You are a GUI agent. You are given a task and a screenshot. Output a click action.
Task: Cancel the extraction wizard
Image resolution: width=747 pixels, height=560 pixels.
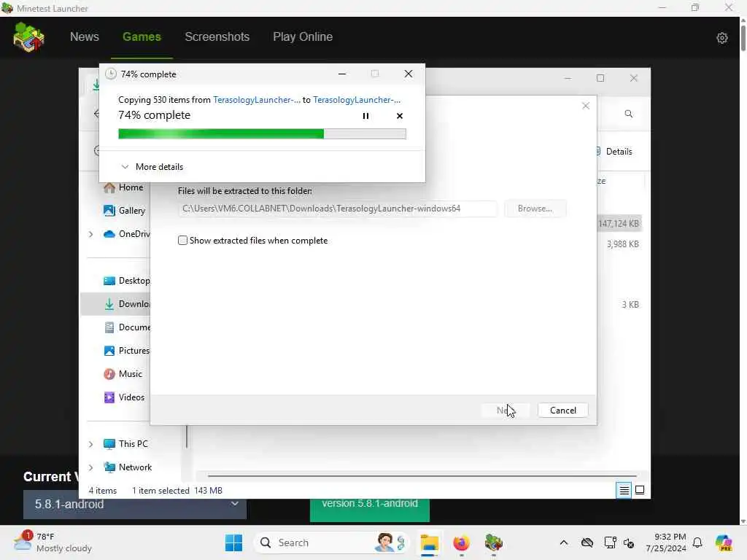[562, 410]
